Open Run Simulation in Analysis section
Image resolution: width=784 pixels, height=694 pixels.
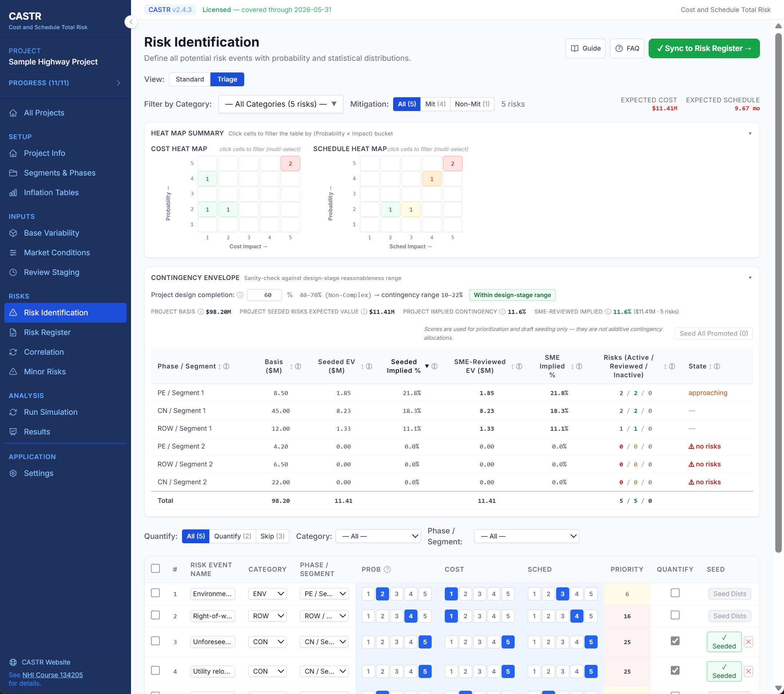(50, 412)
